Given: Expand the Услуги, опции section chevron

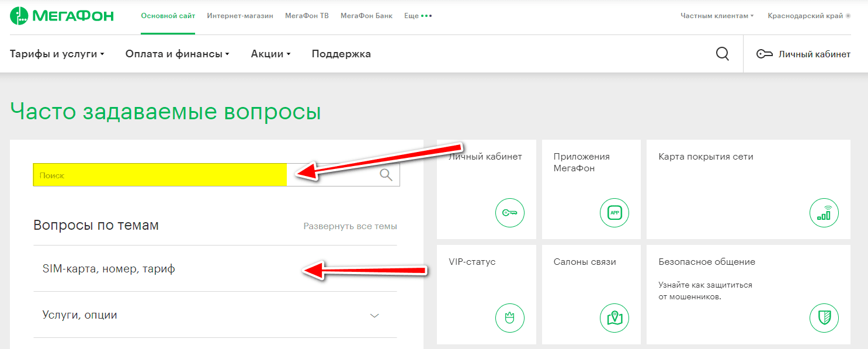Looking at the screenshot, I should click(x=374, y=316).
